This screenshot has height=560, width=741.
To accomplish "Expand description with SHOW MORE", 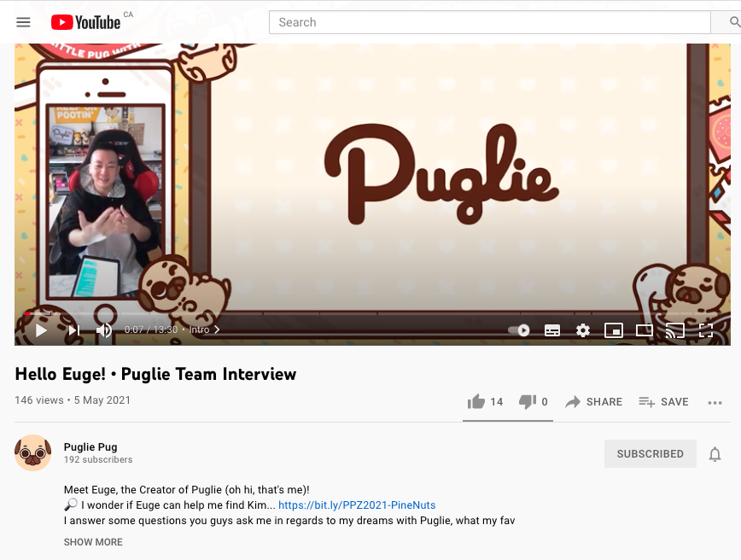I will (x=93, y=542).
